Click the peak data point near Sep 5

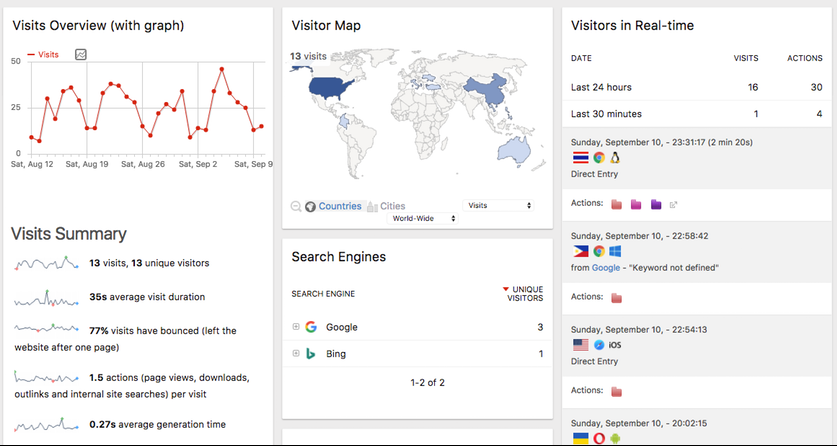click(222, 69)
